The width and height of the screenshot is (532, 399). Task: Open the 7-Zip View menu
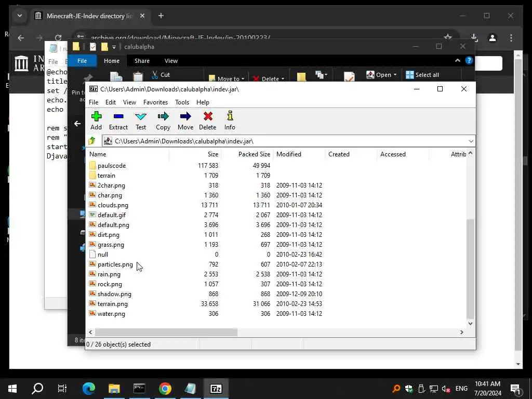(x=129, y=102)
